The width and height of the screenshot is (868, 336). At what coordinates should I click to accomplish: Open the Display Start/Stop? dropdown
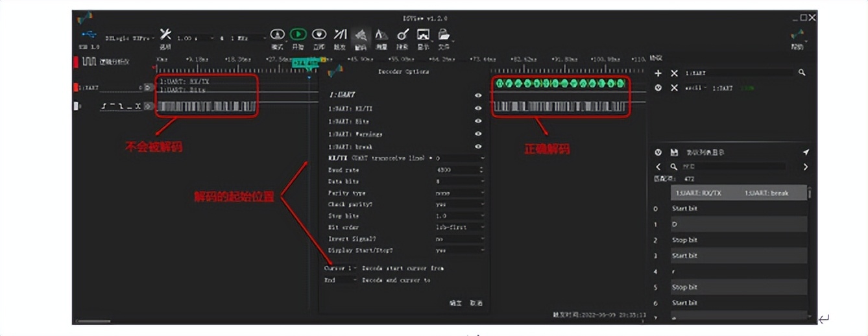[x=459, y=250]
